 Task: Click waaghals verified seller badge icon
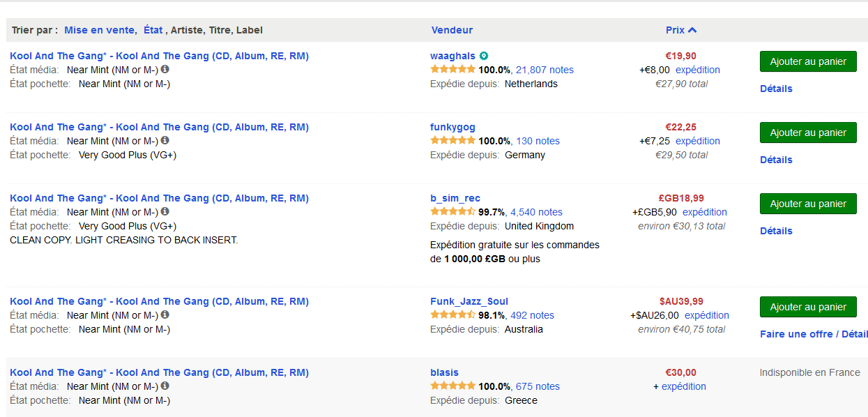point(484,56)
